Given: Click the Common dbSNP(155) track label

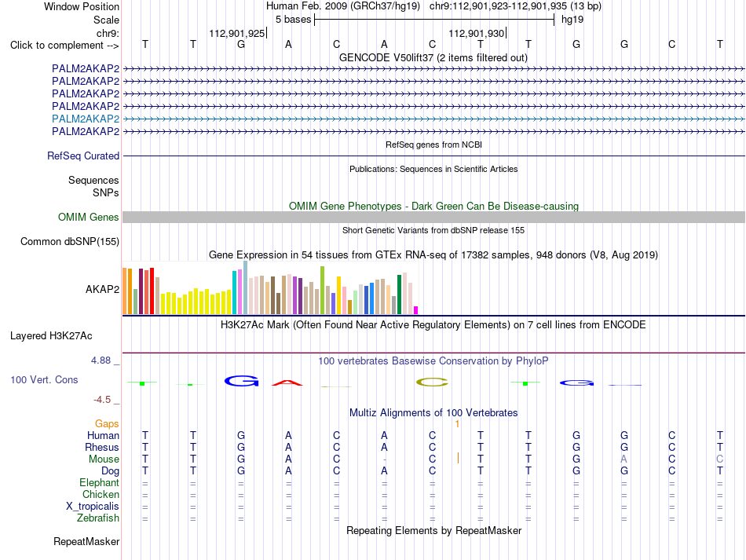Looking at the screenshot, I should 70,241.
